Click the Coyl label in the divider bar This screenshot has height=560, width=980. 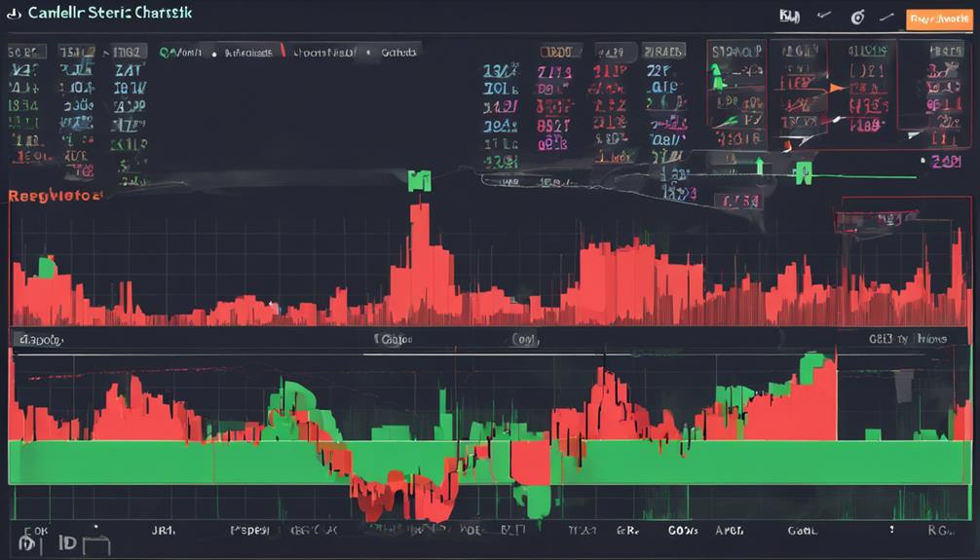[x=526, y=339]
